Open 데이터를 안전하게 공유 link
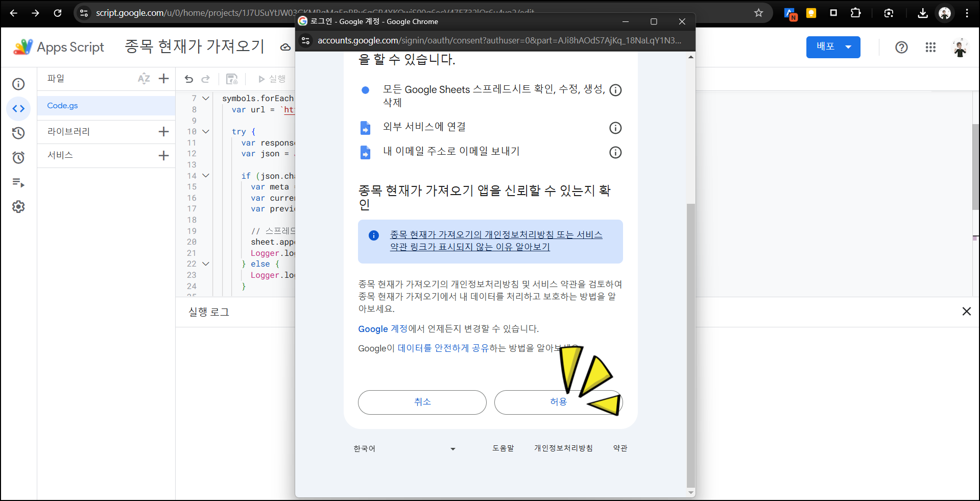Screen dimensions: 980x501 point(443,348)
